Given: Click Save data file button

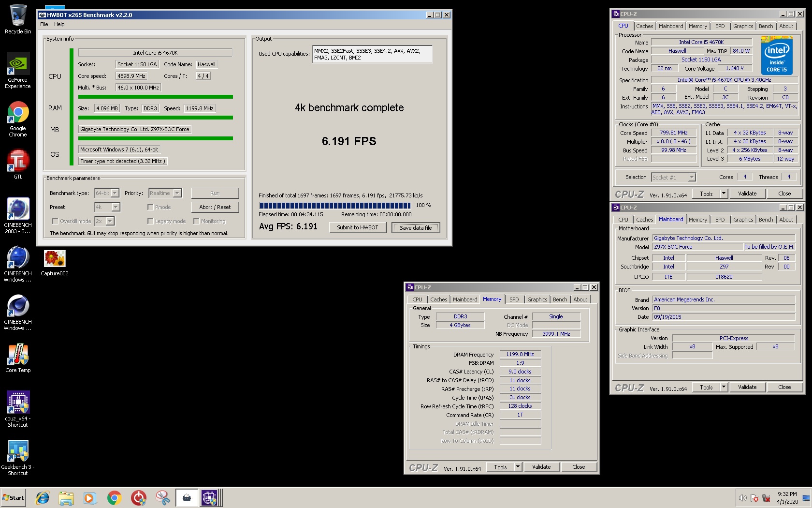Looking at the screenshot, I should click(x=416, y=227).
